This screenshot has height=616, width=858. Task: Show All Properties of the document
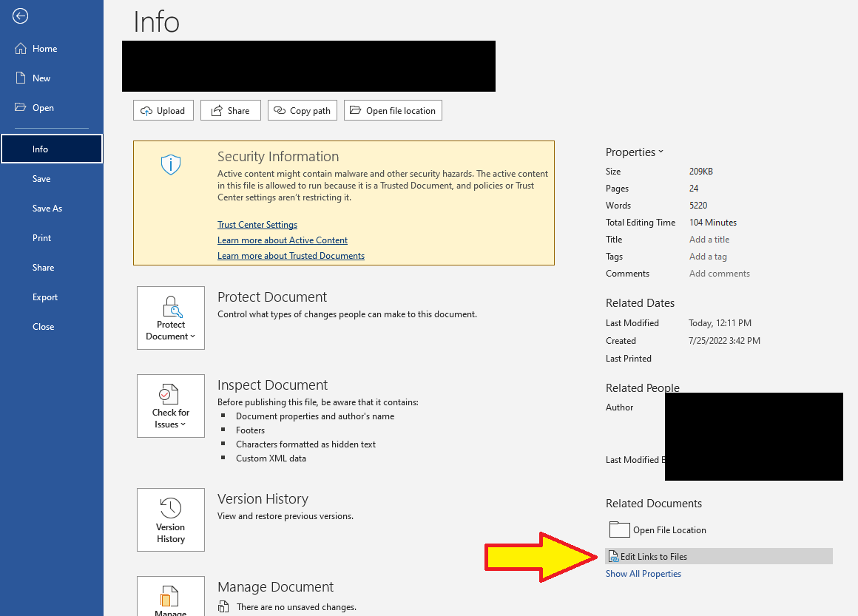tap(643, 573)
